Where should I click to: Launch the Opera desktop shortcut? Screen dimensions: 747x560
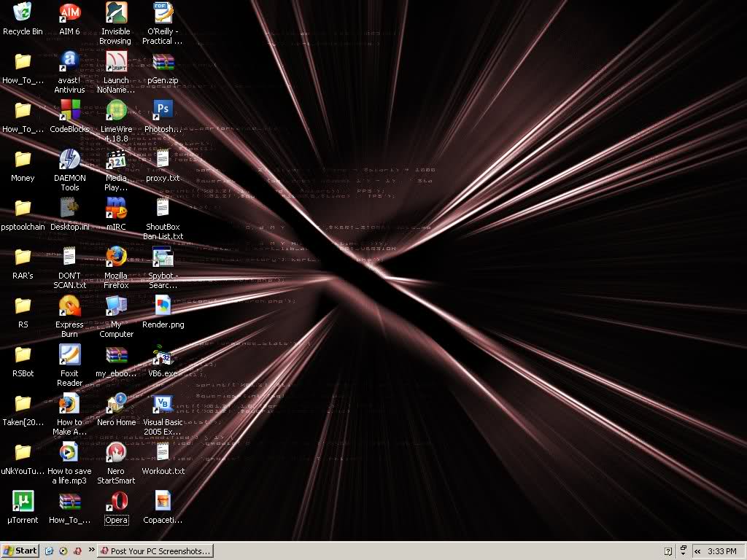click(116, 502)
